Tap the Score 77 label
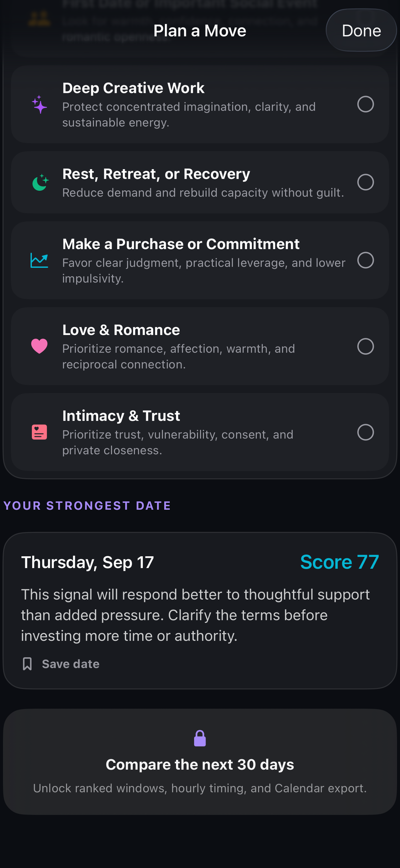 coord(339,562)
